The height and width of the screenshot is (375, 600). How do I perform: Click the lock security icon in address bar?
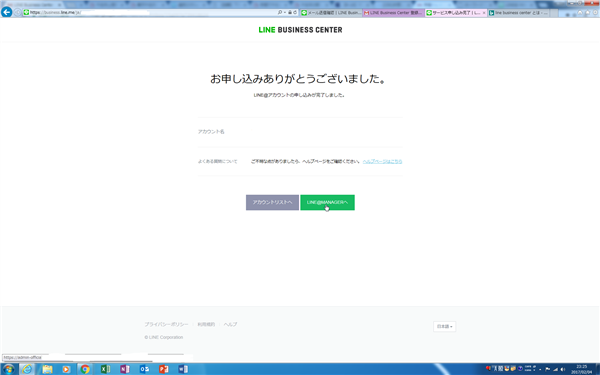pos(290,13)
